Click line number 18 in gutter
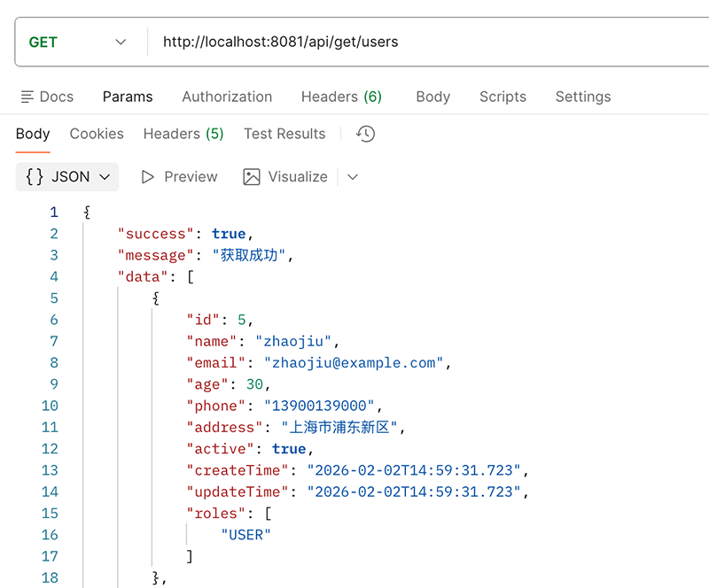709x588 pixels. point(50,578)
